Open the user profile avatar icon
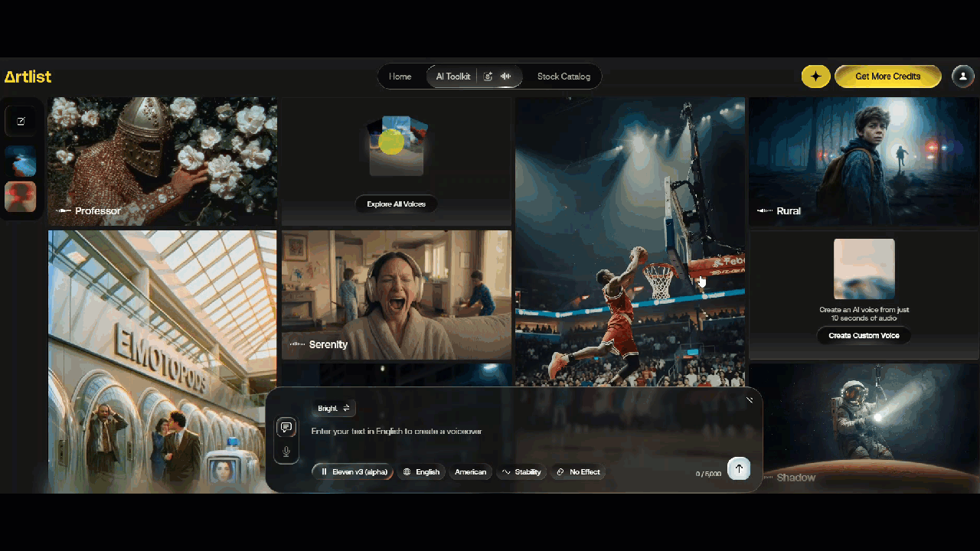 click(x=962, y=77)
